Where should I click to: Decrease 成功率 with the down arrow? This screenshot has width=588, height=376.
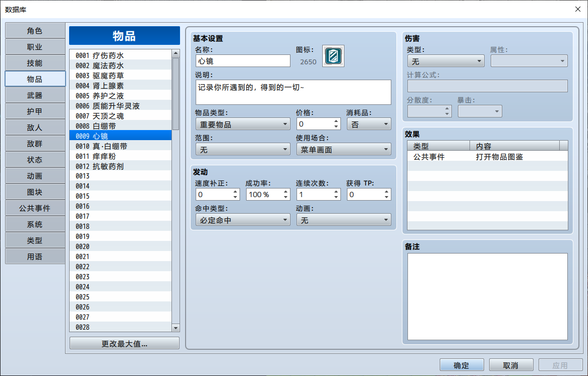286,197
